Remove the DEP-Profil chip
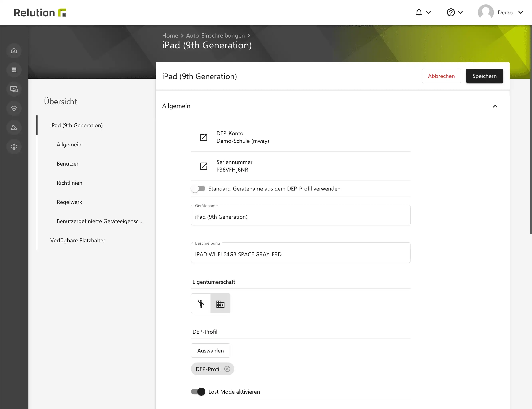532x409 pixels. coord(227,369)
